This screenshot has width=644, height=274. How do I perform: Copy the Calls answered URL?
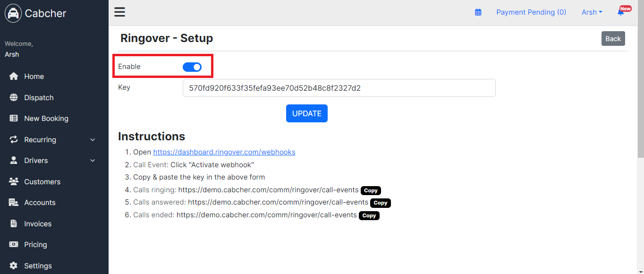[381, 203]
